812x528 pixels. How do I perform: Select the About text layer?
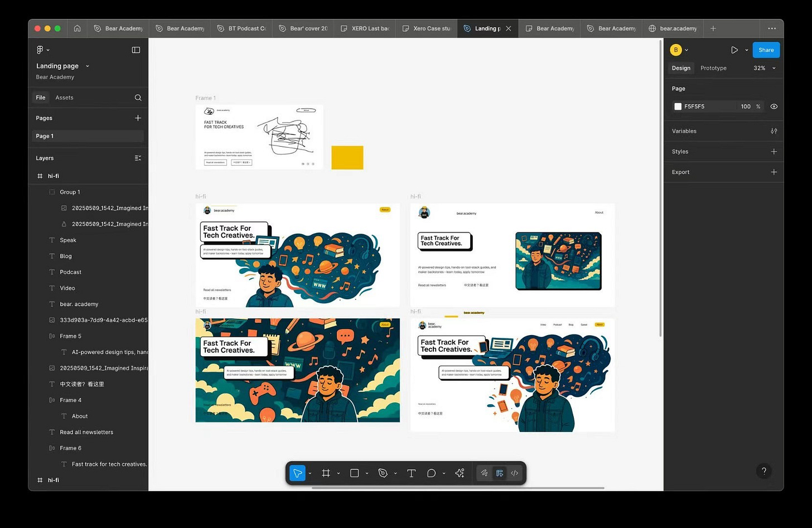(88, 416)
